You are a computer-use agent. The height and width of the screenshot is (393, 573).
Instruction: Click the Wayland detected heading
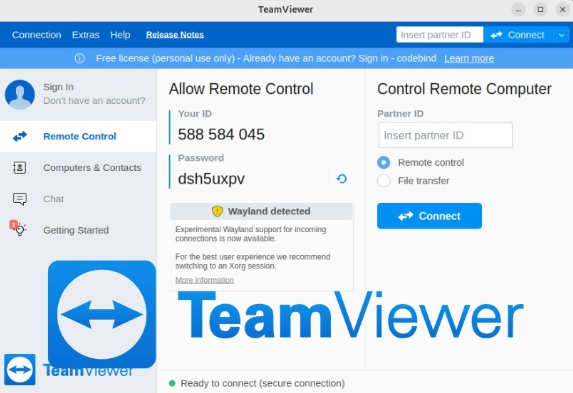[269, 211]
